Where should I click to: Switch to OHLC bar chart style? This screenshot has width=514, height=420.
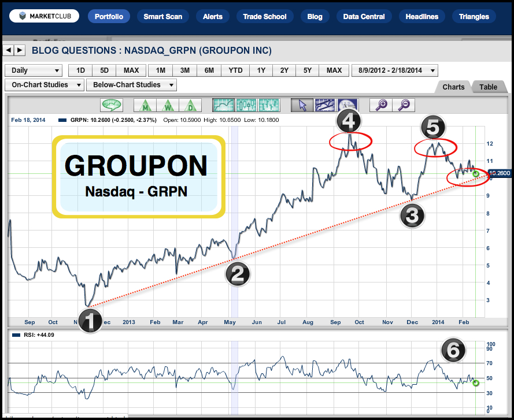tap(269, 105)
